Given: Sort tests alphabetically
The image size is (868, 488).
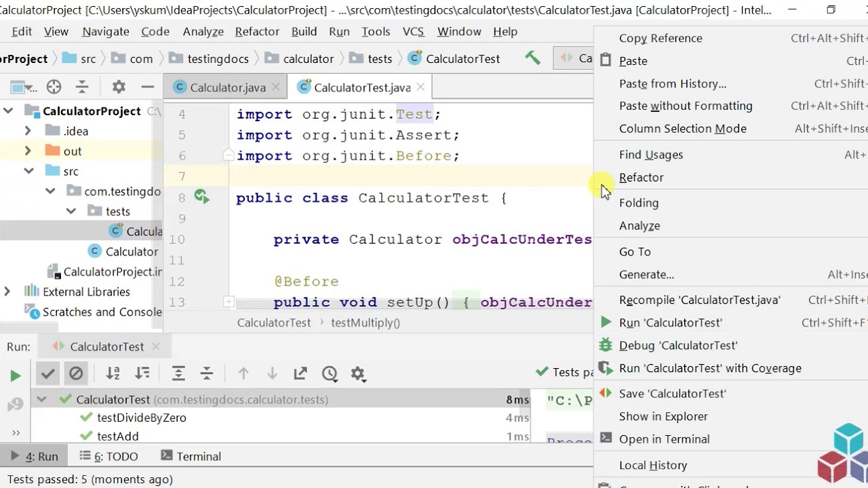Looking at the screenshot, I should [x=113, y=373].
